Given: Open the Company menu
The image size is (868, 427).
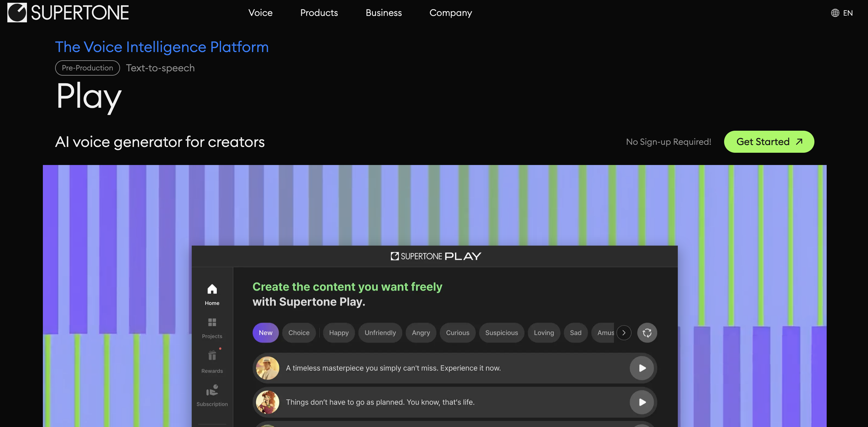Looking at the screenshot, I should point(450,13).
